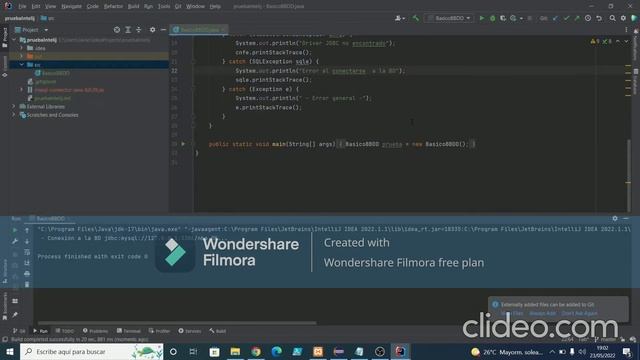
Task: Click the main method run gutter arrow
Action: (183, 144)
